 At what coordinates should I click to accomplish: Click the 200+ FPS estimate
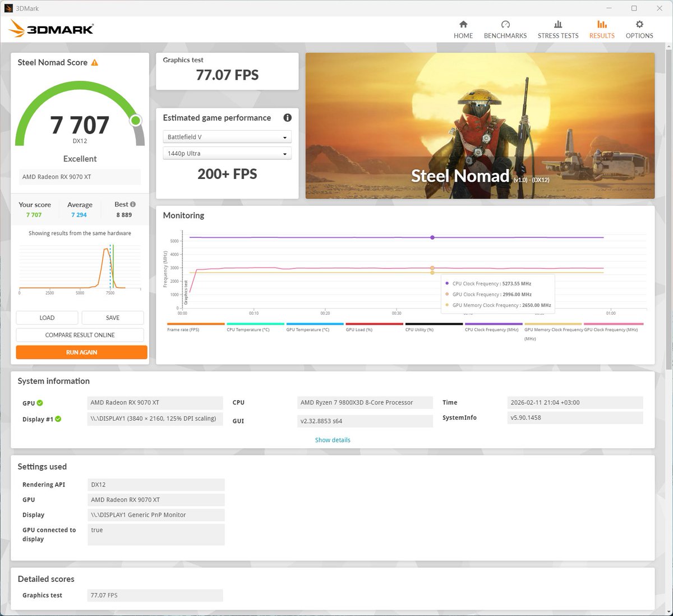pos(227,174)
